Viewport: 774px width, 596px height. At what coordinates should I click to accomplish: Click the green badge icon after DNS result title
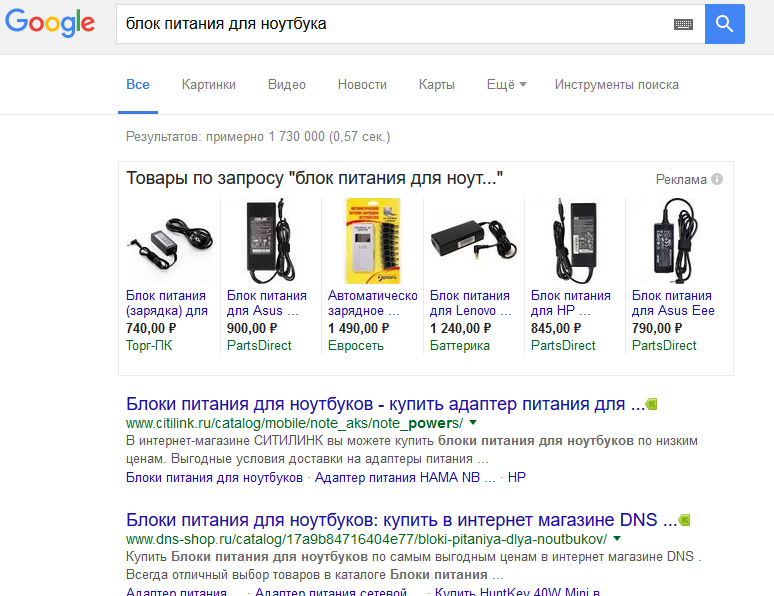pyautogui.click(x=684, y=520)
